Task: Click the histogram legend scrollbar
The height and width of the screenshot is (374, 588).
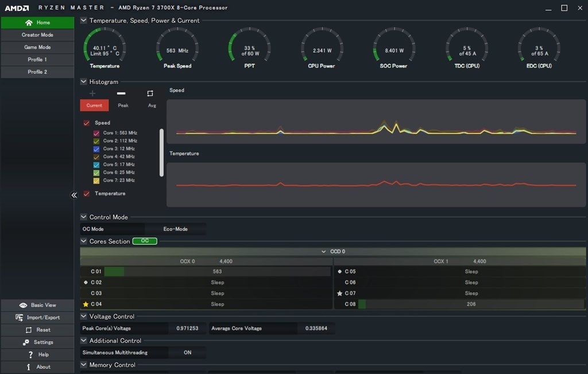Action: tap(161, 153)
